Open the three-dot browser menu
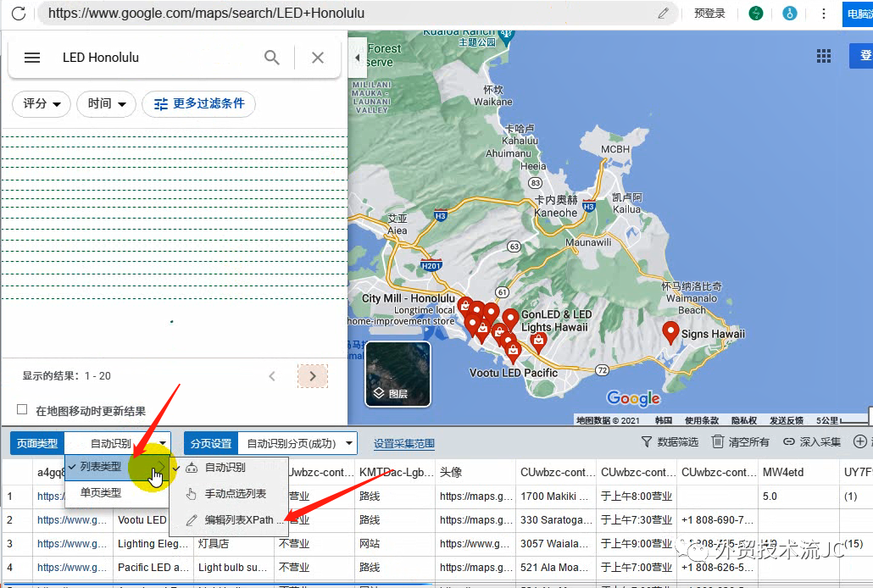 click(824, 14)
